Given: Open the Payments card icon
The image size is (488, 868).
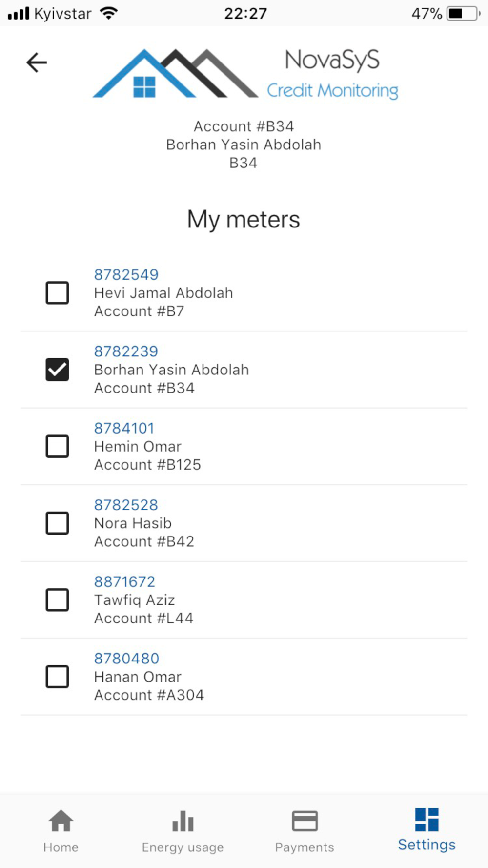Looking at the screenshot, I should pos(305,821).
